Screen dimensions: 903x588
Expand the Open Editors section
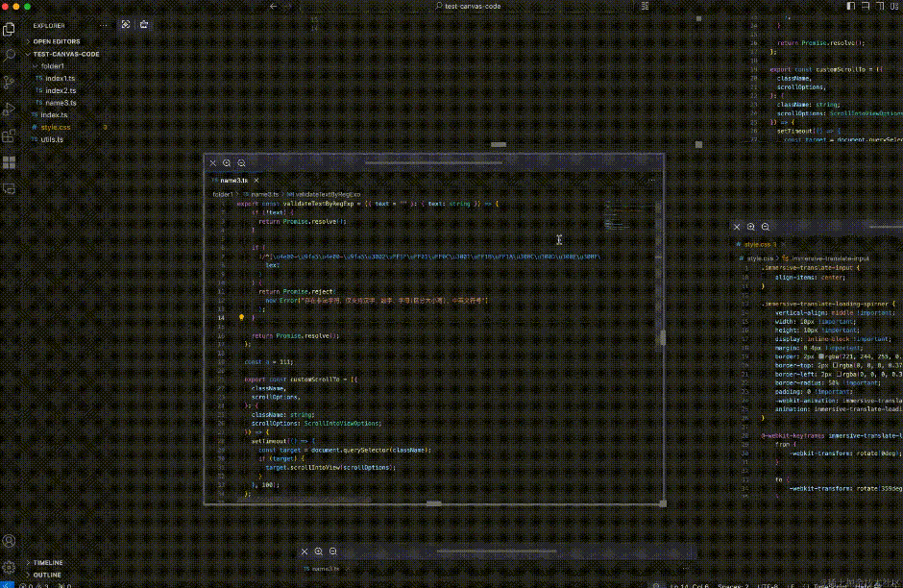tap(58, 41)
